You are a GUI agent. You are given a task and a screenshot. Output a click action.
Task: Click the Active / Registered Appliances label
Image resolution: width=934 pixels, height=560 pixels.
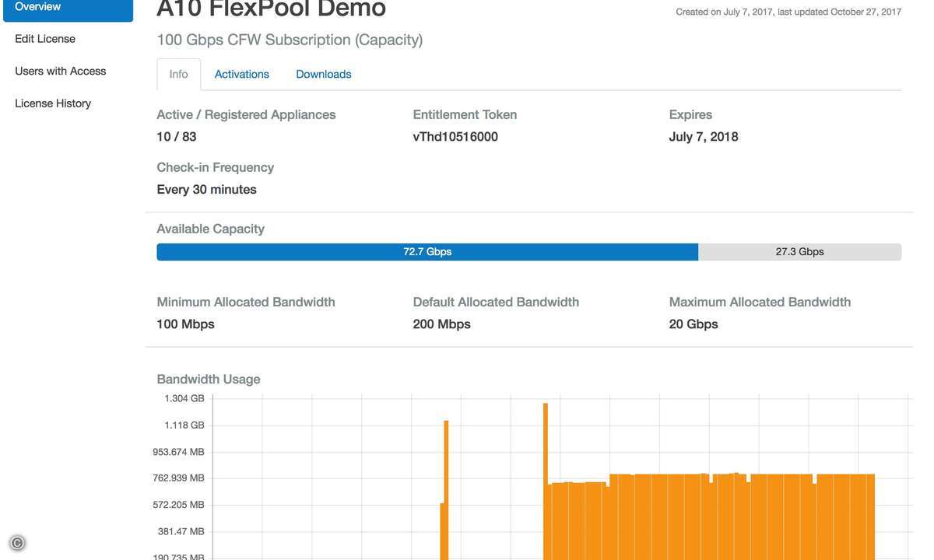(246, 114)
